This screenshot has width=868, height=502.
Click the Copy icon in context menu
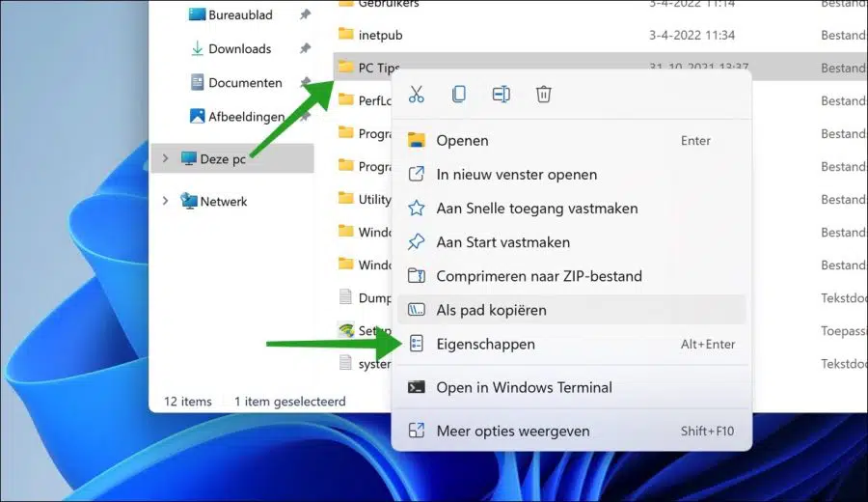pos(458,95)
